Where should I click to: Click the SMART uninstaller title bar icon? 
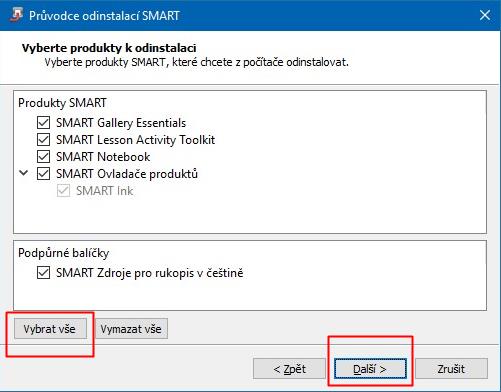pyautogui.click(x=16, y=15)
